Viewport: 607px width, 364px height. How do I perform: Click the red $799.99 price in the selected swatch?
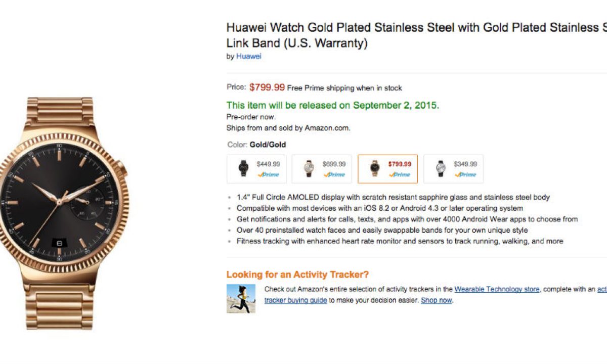coord(400,164)
